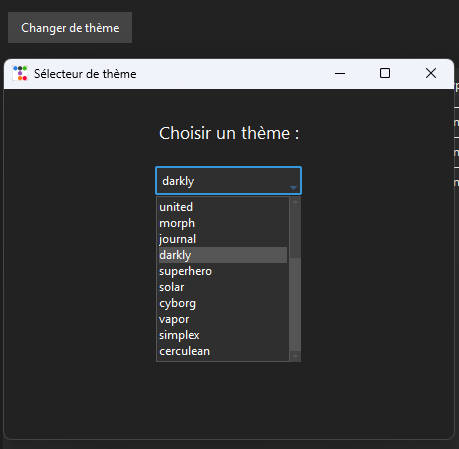Screen dimensions: 459x449
Task: Click the list scrollbar up arrow
Action: point(295,201)
